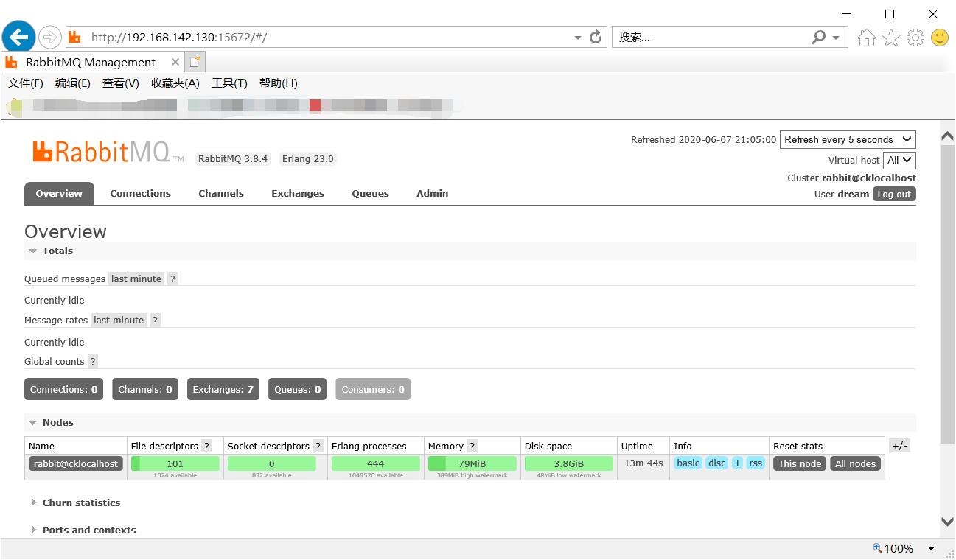The image size is (956, 560).
Task: Click the Memory 79MiB usage bar
Action: [472, 463]
